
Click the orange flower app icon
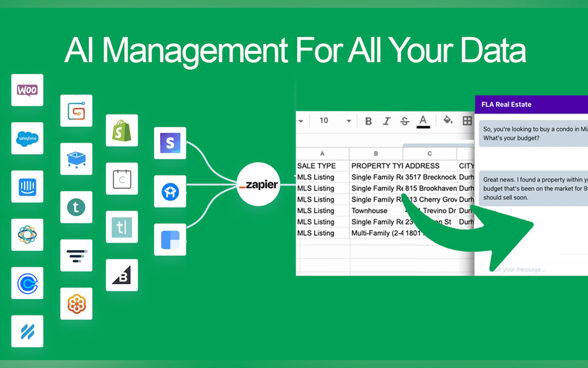click(76, 304)
